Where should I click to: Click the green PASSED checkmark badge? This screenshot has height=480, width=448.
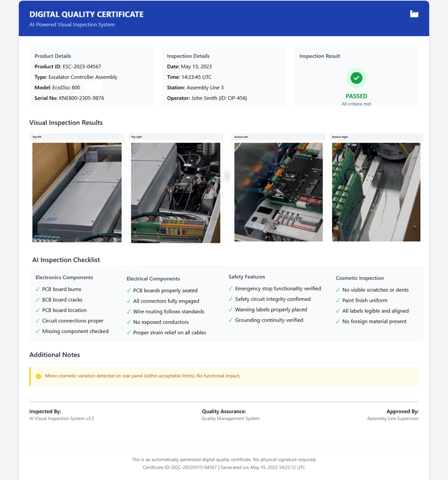coord(356,78)
